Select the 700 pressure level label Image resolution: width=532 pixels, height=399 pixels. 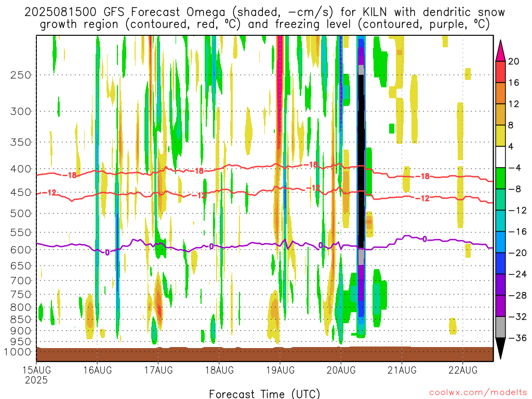(21, 281)
